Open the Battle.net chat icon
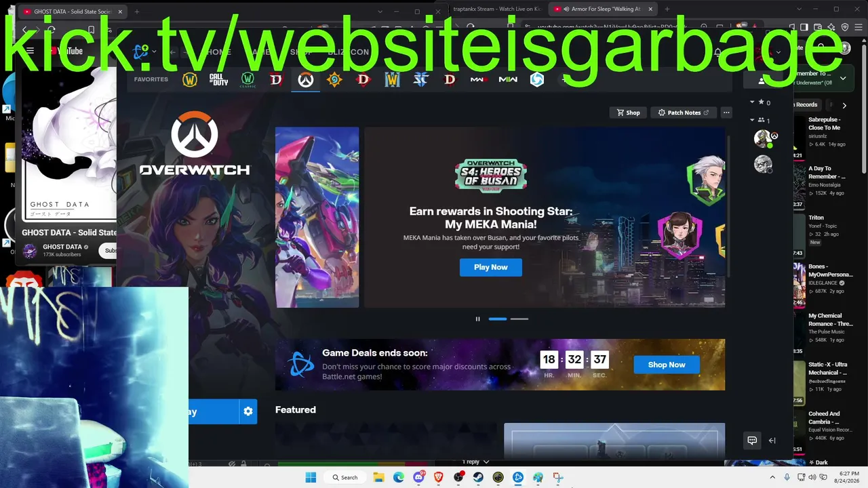 tap(752, 441)
